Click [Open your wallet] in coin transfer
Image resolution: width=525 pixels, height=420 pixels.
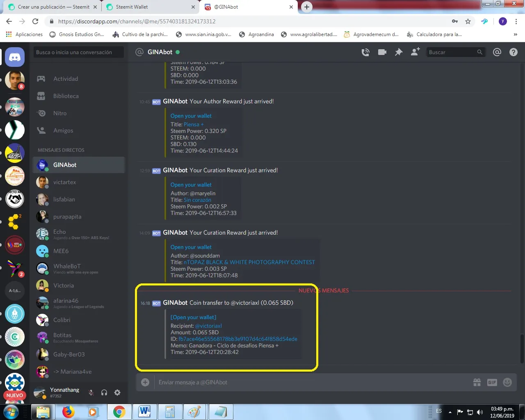pyautogui.click(x=193, y=317)
